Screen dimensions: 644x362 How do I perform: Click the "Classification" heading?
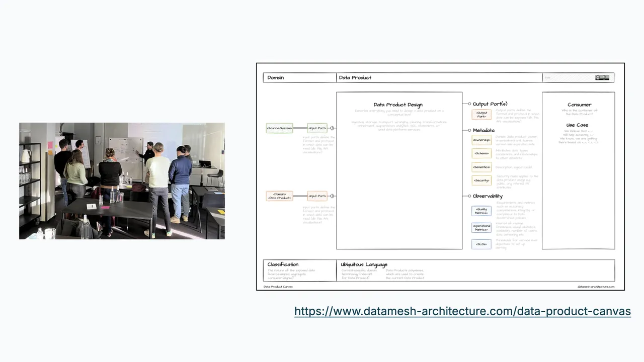click(283, 264)
